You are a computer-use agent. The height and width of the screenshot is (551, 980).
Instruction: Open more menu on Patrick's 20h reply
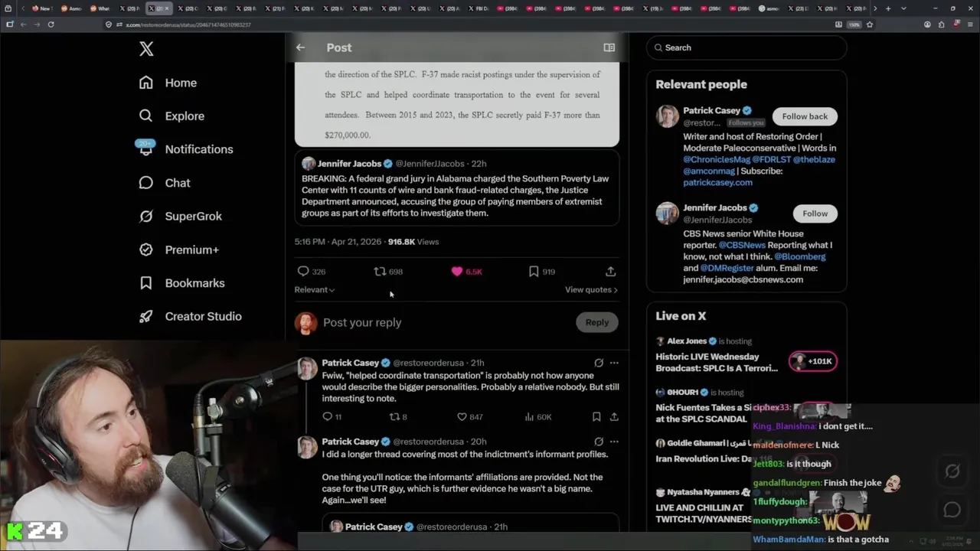pyautogui.click(x=614, y=442)
